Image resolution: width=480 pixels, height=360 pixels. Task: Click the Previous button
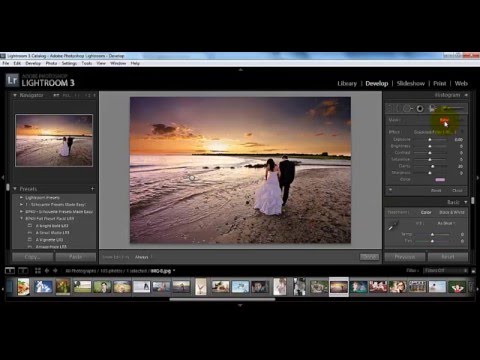click(x=405, y=257)
